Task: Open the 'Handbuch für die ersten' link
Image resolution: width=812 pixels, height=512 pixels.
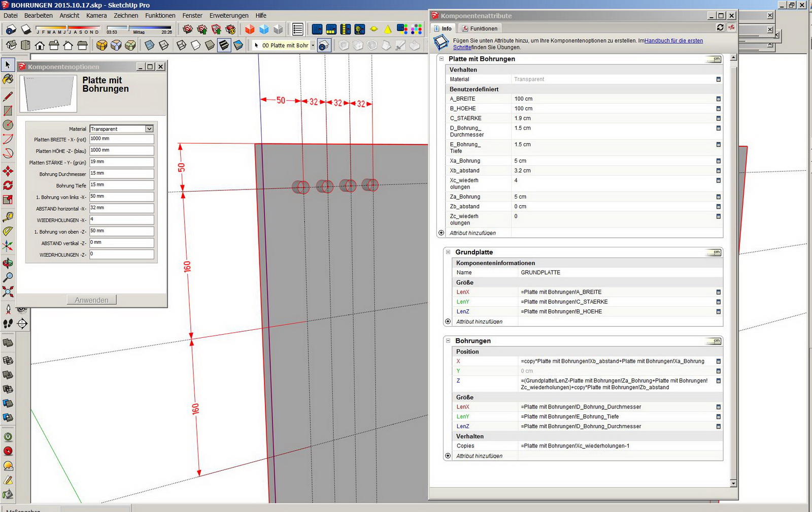Action: (673, 41)
